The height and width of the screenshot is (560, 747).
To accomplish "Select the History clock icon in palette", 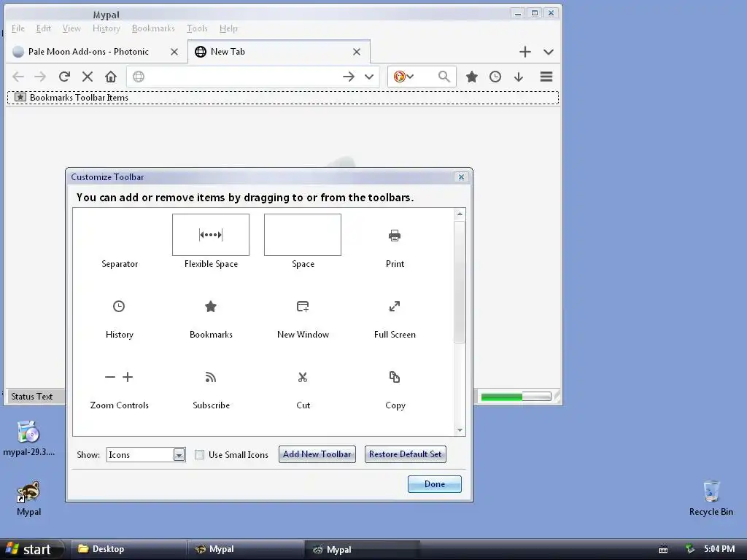I will (119, 306).
